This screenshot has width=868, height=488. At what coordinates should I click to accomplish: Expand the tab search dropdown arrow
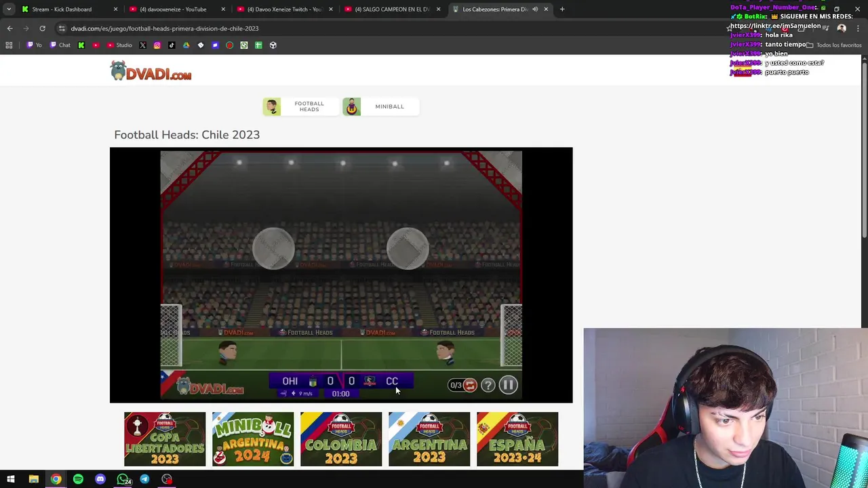(x=9, y=9)
